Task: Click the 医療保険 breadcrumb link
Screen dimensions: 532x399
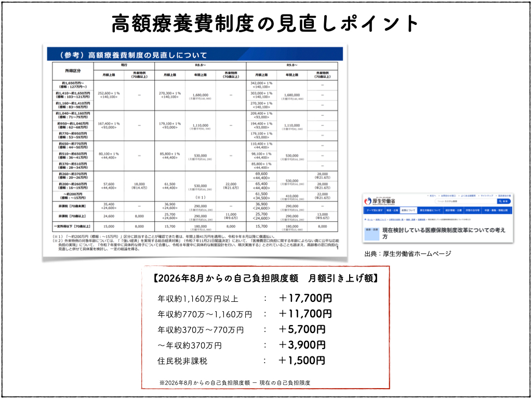Action: 421,220
